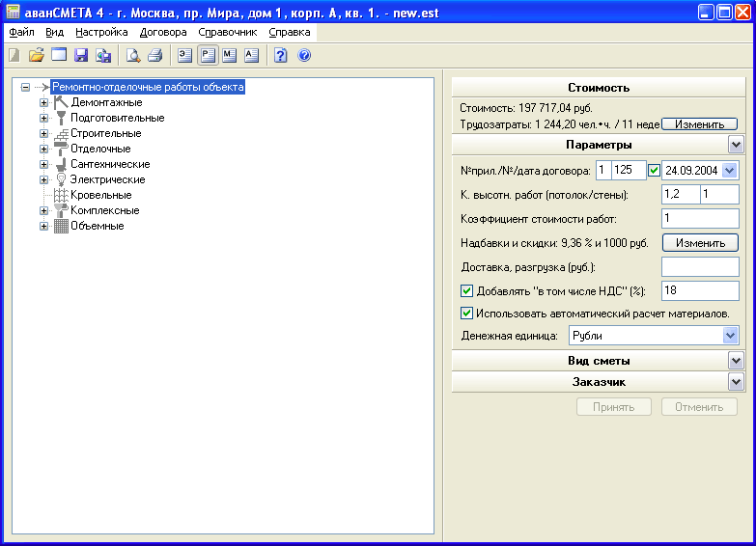Open print preview with magnifier icon
Screen dimensions: 756x546
133,55
